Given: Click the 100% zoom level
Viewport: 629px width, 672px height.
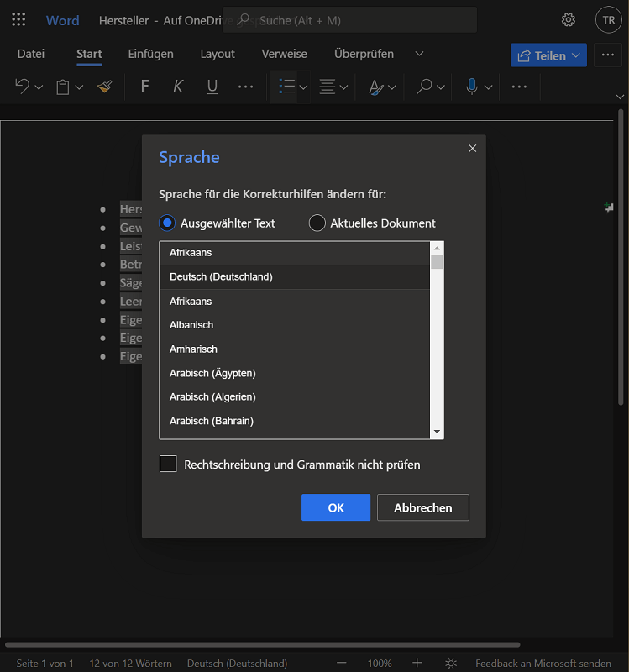Looking at the screenshot, I should click(380, 663).
